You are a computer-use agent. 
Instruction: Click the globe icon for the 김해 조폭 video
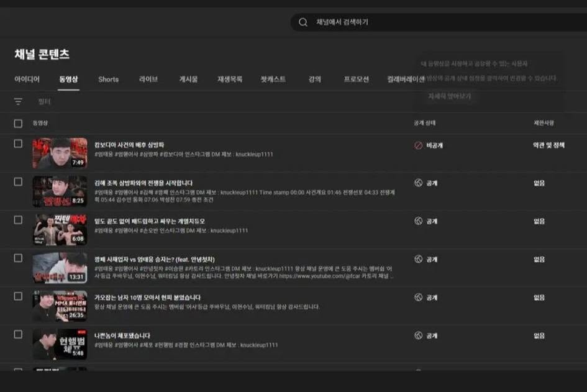418,183
